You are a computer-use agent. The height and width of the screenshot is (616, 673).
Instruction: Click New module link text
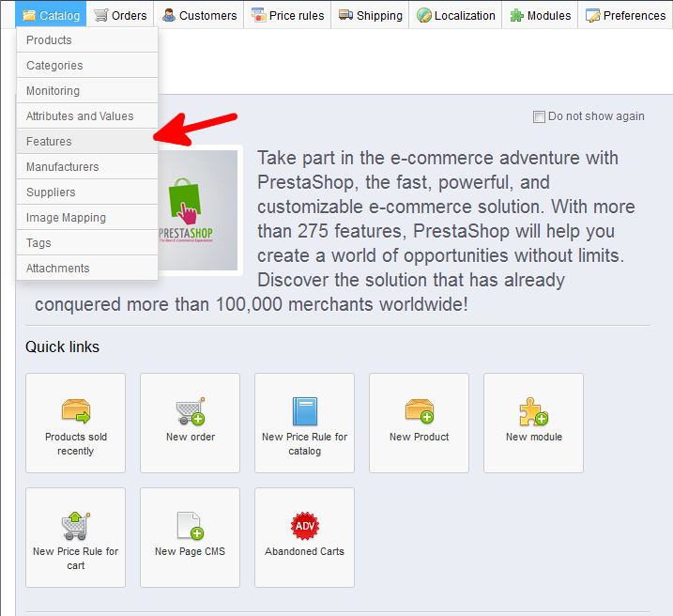coord(534,437)
